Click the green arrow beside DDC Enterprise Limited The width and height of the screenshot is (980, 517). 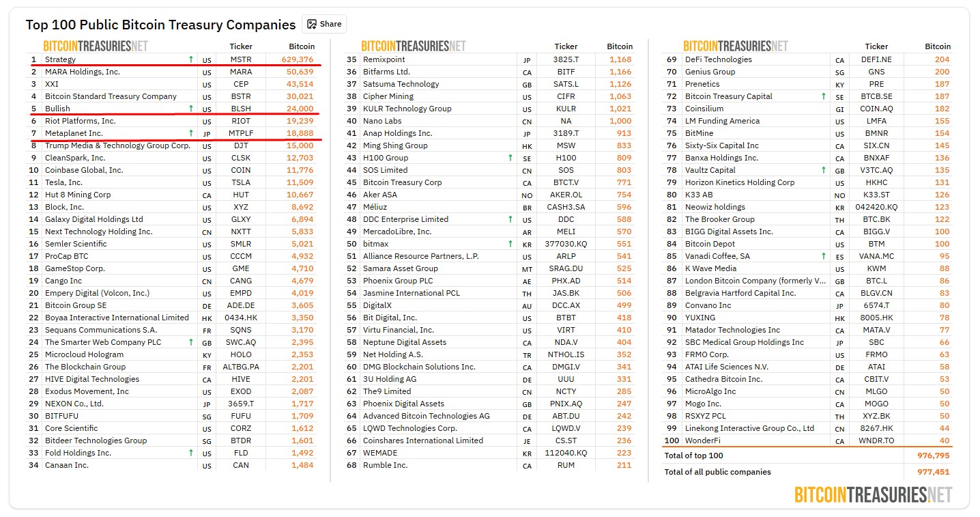pyautogui.click(x=510, y=219)
